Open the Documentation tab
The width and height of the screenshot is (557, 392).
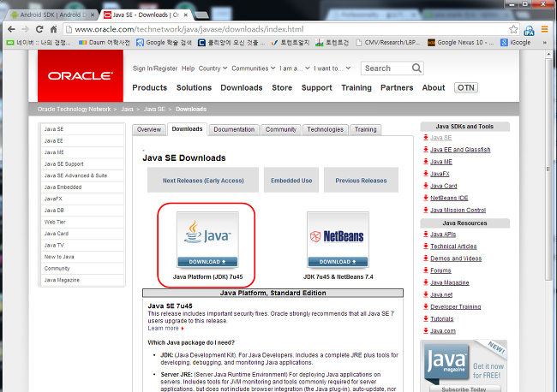[x=234, y=129]
